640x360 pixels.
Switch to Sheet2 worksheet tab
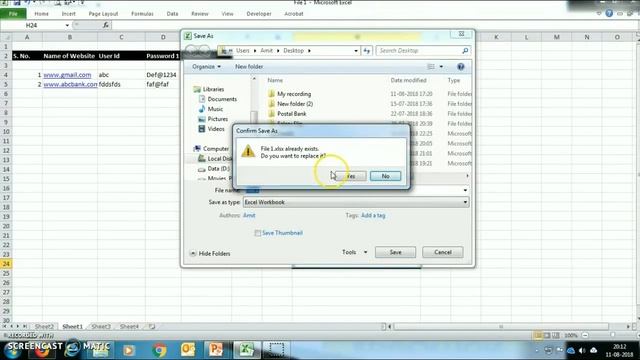click(44, 327)
